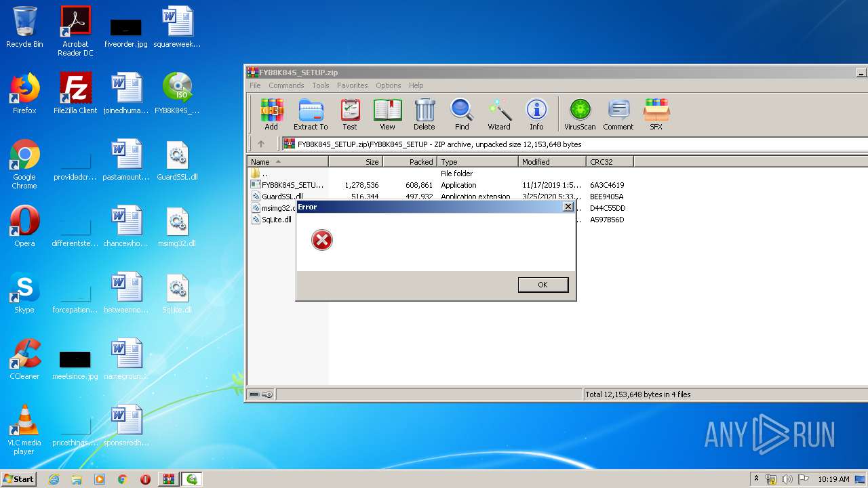This screenshot has height=488, width=868.
Task: Click the Add toolbar icon in WinRAR
Action: point(271,114)
